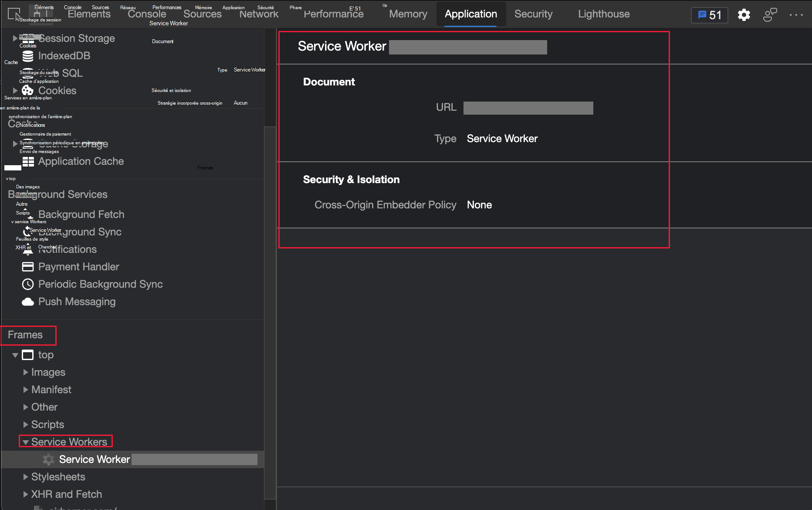
Task: Select Notifications in Background Services
Action: coord(68,249)
